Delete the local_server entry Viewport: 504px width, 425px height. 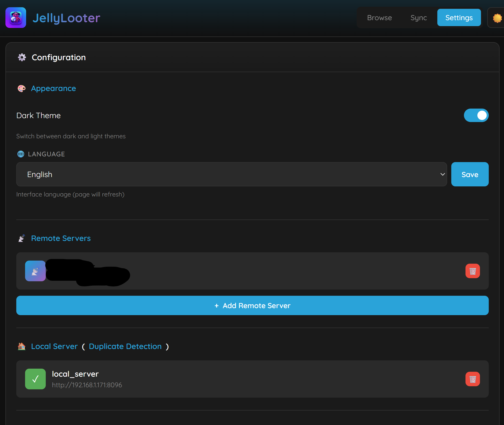(472, 379)
